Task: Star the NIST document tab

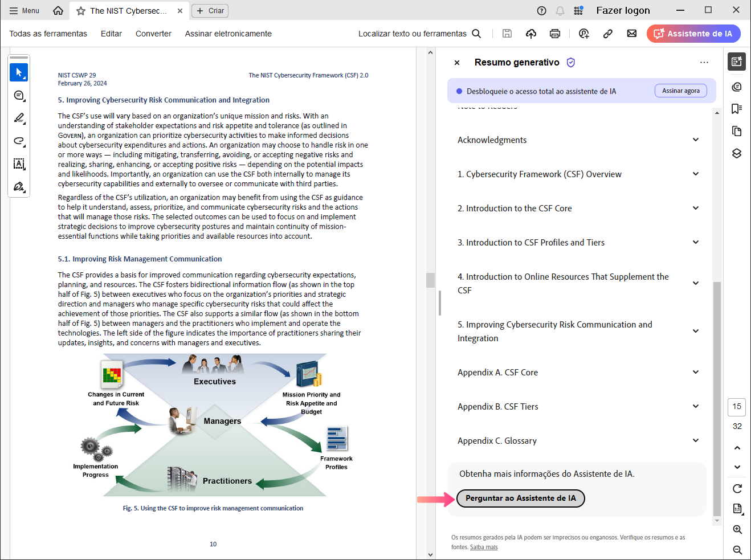Action: click(81, 11)
